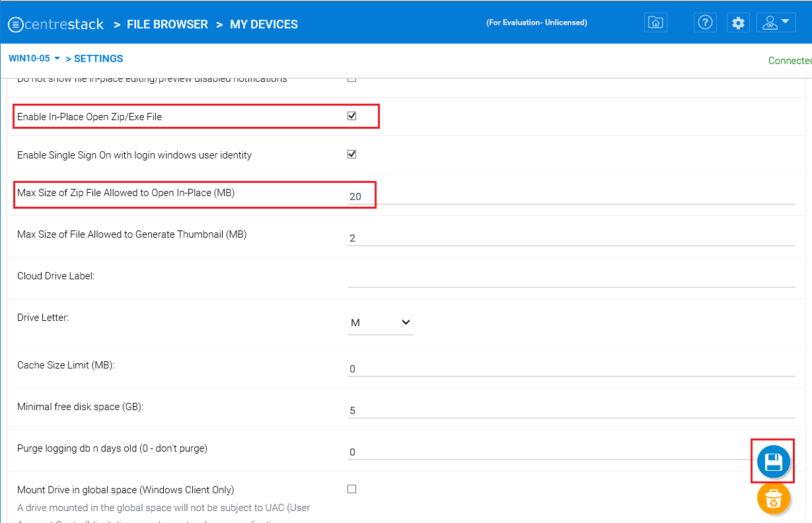Image resolution: width=812 pixels, height=523 pixels.
Task: Open the home folder icon in header
Action: [x=655, y=22]
